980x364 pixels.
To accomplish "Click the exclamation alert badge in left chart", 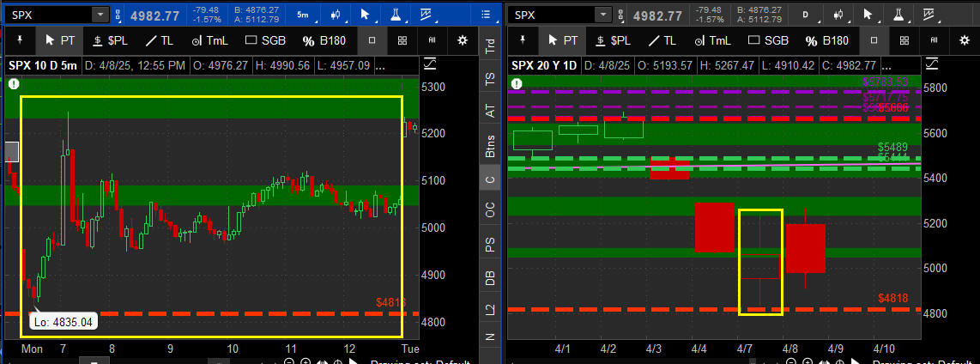I will (13, 83).
